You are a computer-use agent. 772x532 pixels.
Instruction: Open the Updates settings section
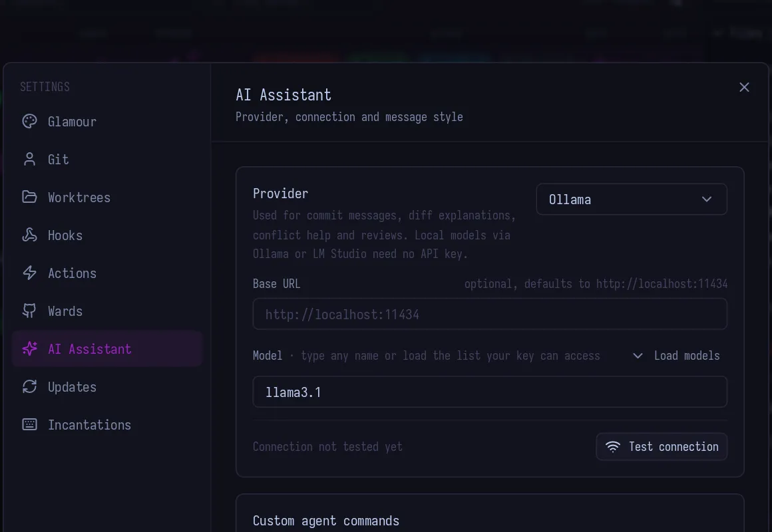(107, 387)
